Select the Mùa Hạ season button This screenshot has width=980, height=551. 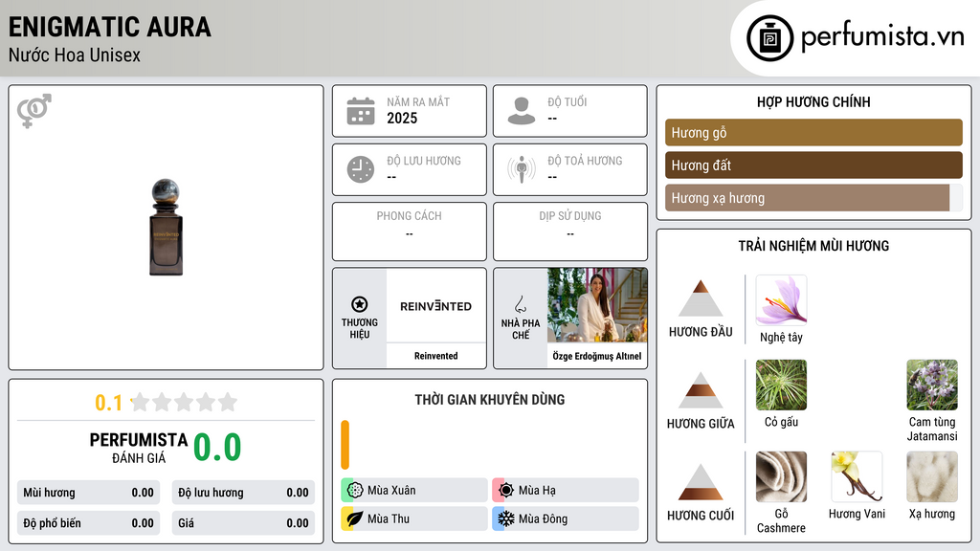pyautogui.click(x=565, y=490)
